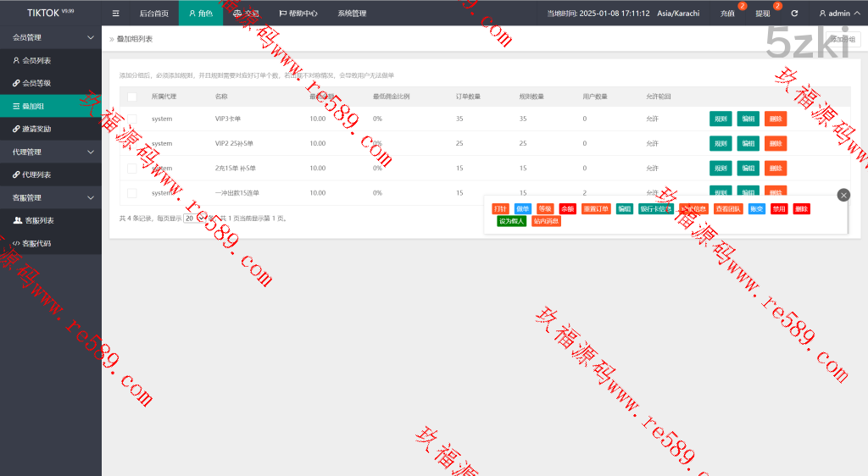Click 规则 button for VIP3卡单 row
Image resolution: width=868 pixels, height=476 pixels.
click(x=721, y=119)
